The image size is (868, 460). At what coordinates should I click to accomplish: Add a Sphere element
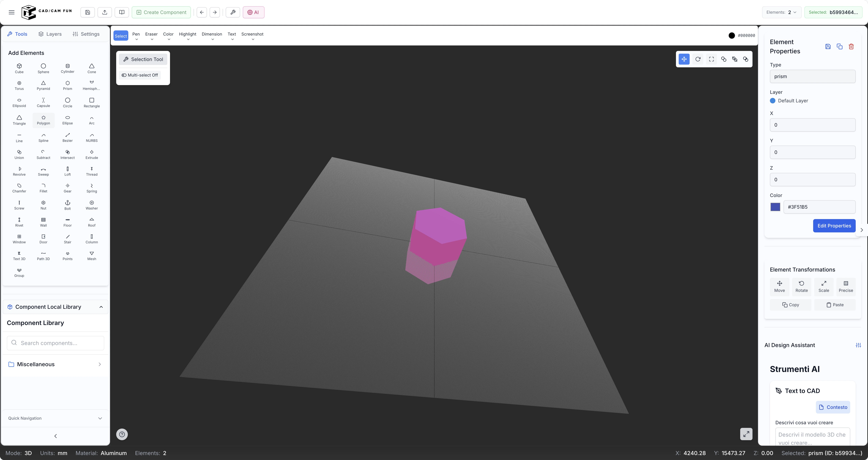pos(43,68)
